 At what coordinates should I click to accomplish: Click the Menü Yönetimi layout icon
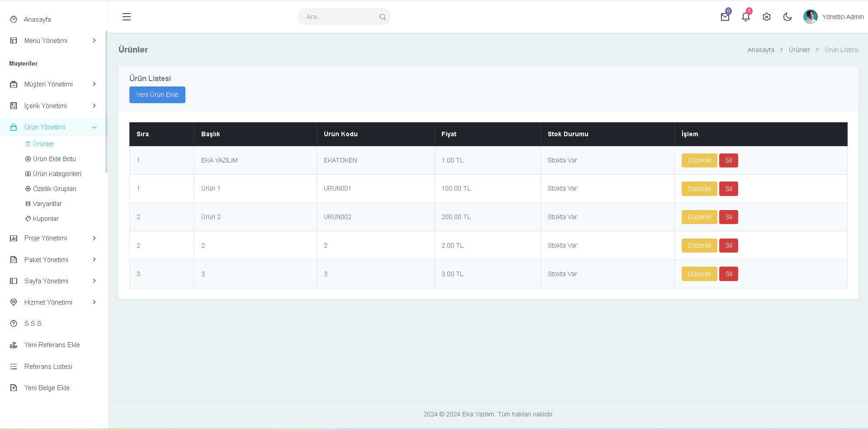pyautogui.click(x=14, y=41)
